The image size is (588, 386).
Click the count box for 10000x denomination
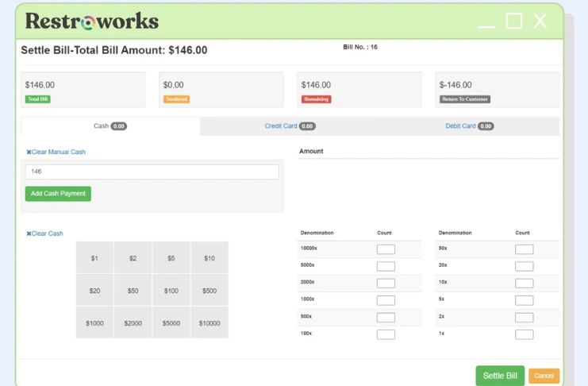coord(386,249)
